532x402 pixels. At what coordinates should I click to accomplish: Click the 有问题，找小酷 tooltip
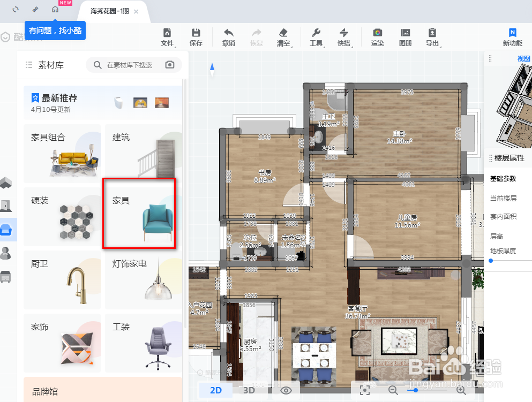[55, 31]
